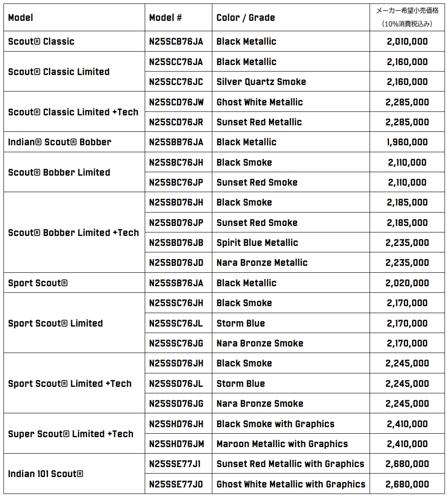This screenshot has width=448, height=497.
Task: Select the Model # column header
Action: pyautogui.click(x=178, y=17)
